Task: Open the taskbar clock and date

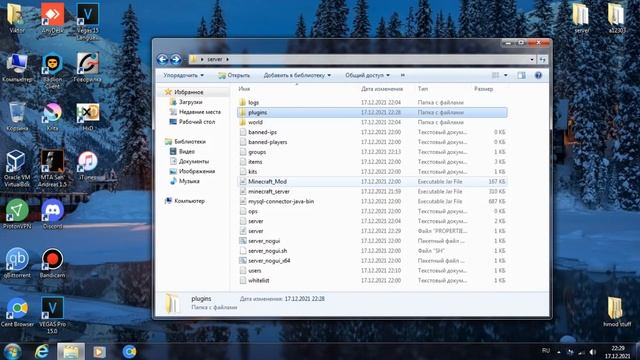Action: [618, 352]
